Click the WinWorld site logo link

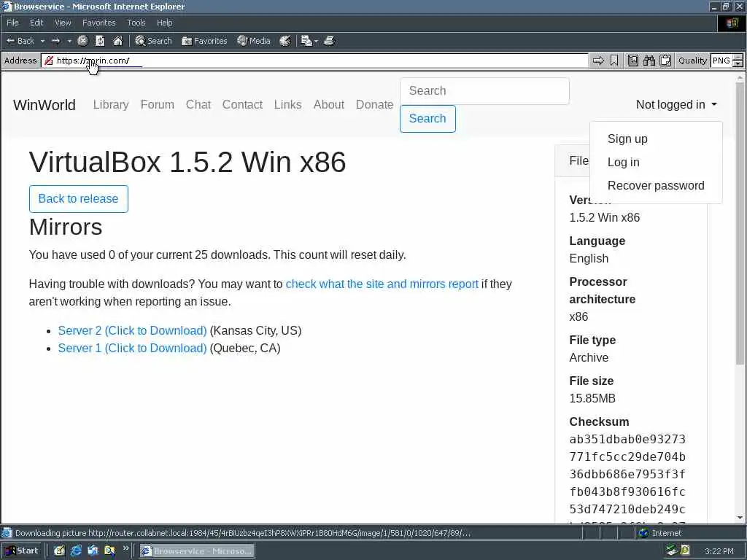coord(44,105)
